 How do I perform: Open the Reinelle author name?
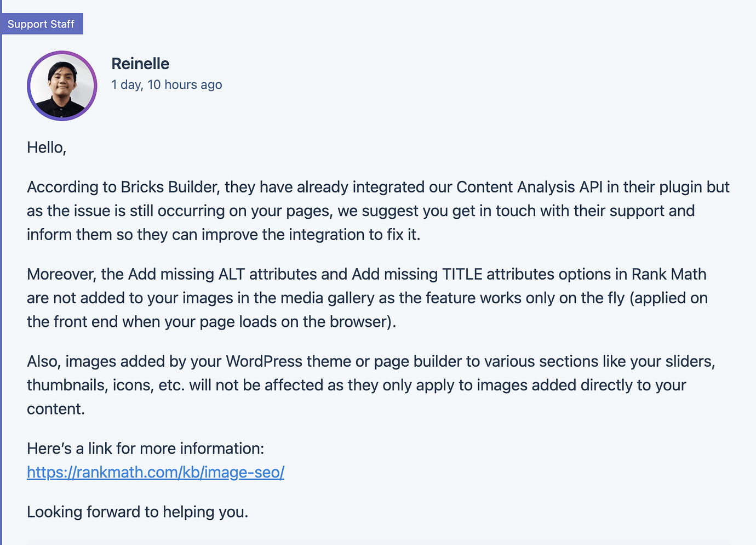pos(140,64)
